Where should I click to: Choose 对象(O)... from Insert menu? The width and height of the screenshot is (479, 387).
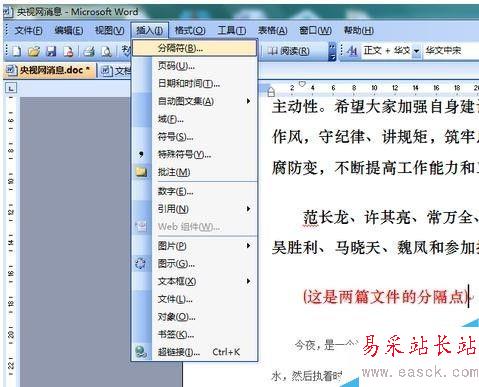coord(195,317)
